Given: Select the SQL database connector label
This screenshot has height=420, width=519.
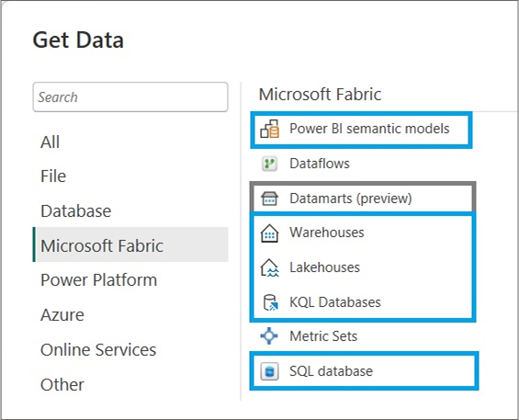Looking at the screenshot, I should coord(331,371).
